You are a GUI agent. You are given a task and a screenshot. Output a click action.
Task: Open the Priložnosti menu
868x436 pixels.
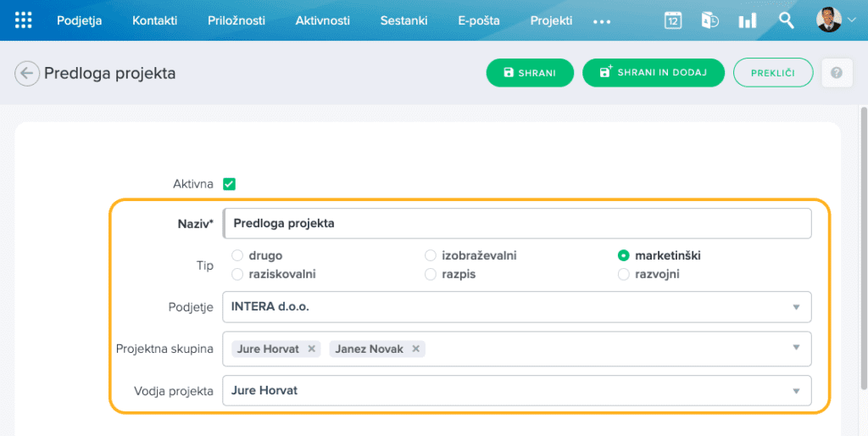[x=236, y=20]
